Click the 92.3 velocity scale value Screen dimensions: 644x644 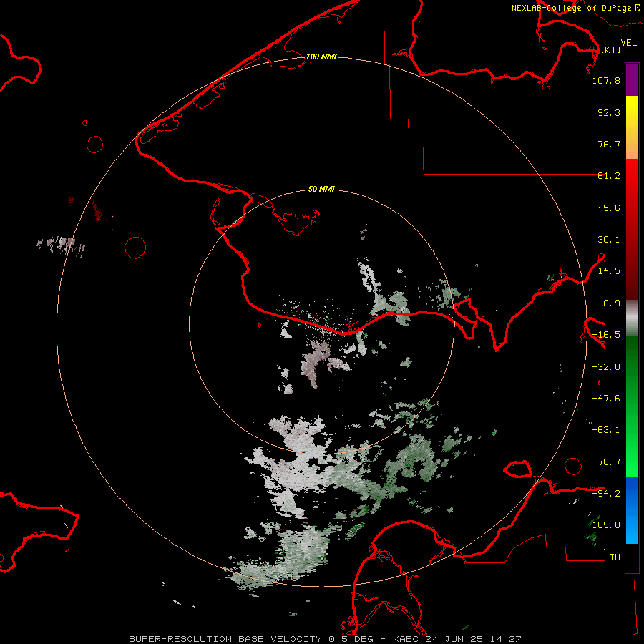pyautogui.click(x=609, y=112)
